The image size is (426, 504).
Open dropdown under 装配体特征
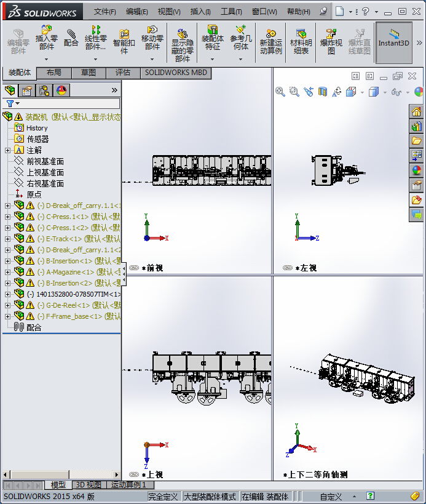(x=213, y=60)
